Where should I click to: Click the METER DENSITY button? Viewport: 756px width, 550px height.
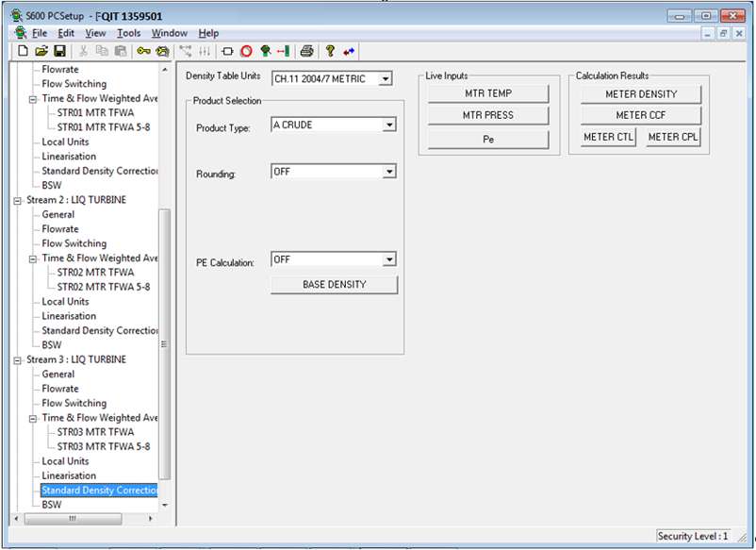641,94
